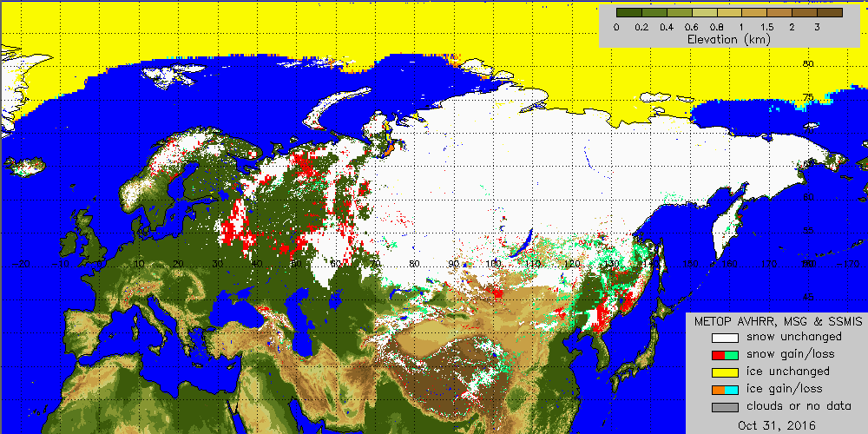This screenshot has height=434, width=868.
Task: Click the '0.8' elevation scale value
Action: (717, 27)
